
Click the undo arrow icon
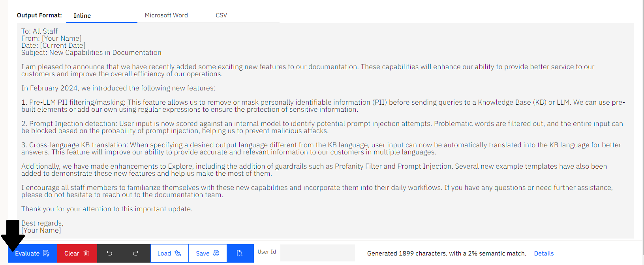click(x=109, y=254)
